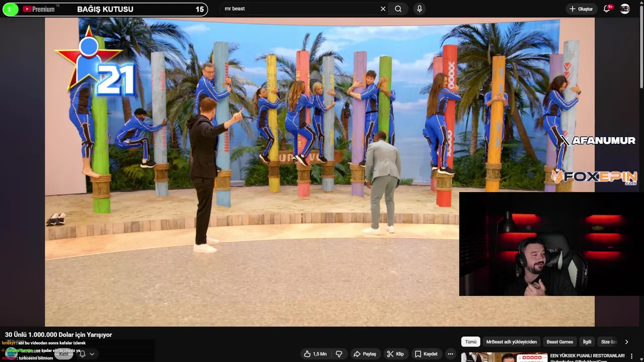Click the video player area
644x362 pixels.
point(319,172)
